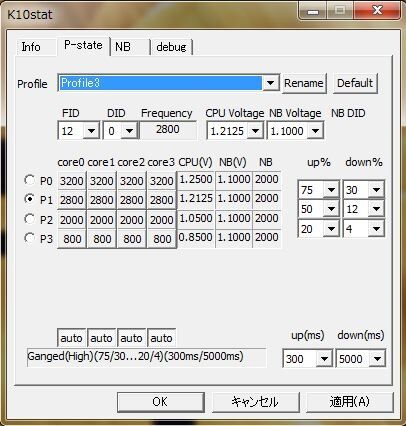
Task: Confirm settings with the OK button
Action: tap(161, 402)
